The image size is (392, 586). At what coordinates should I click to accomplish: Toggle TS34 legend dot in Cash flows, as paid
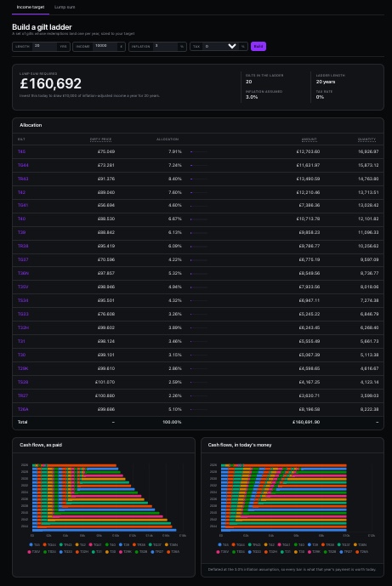tap(45, 552)
